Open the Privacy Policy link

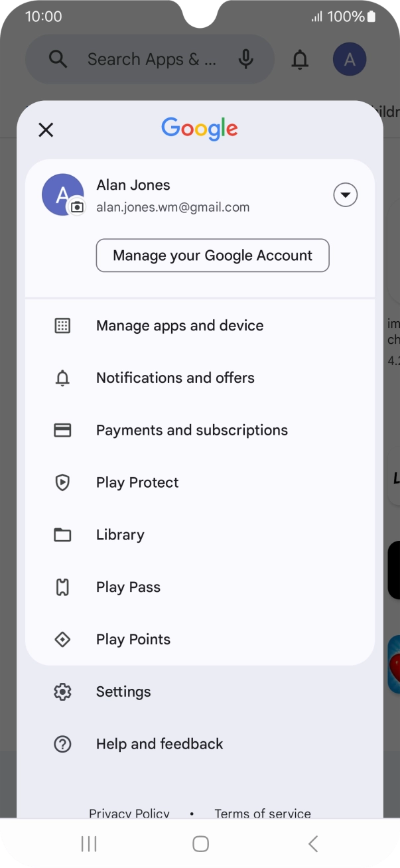click(129, 813)
